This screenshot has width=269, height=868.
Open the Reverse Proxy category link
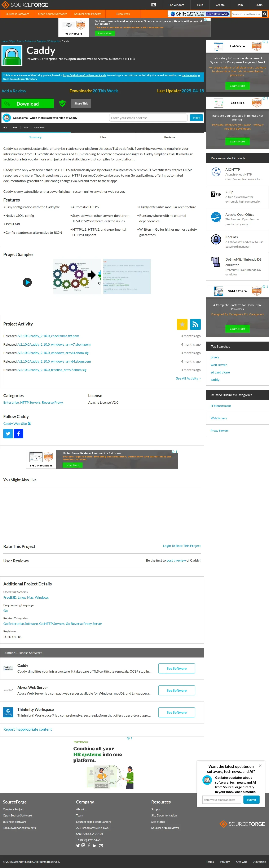(52, 402)
